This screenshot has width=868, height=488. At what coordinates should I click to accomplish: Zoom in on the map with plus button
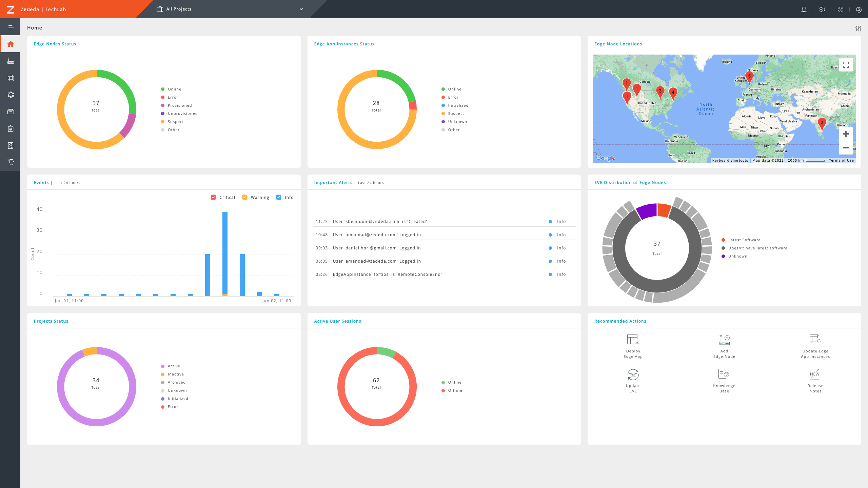pyautogui.click(x=846, y=134)
